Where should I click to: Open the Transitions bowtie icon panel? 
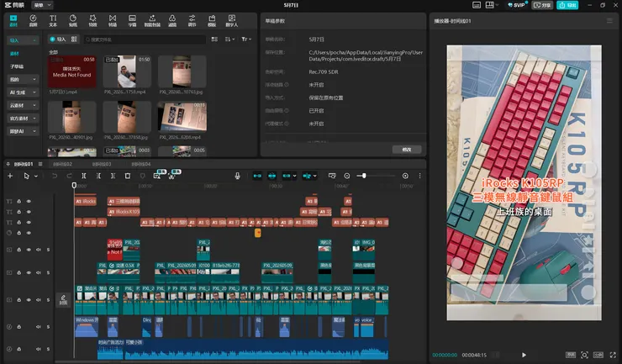coord(113,21)
